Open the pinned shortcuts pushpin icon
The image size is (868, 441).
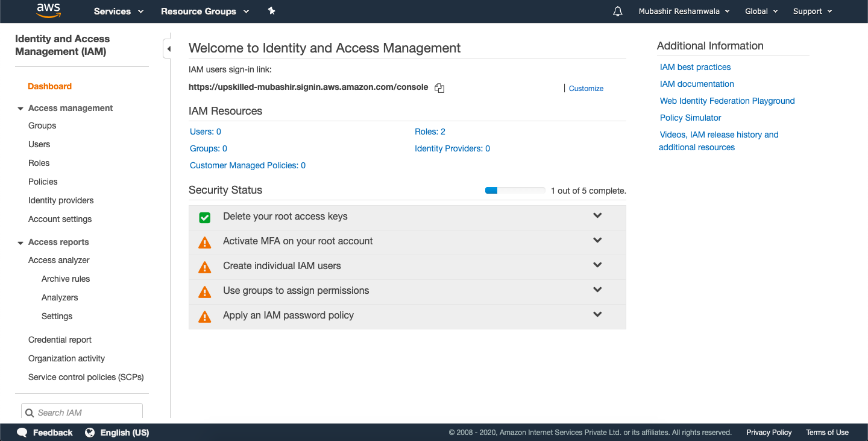(x=272, y=11)
